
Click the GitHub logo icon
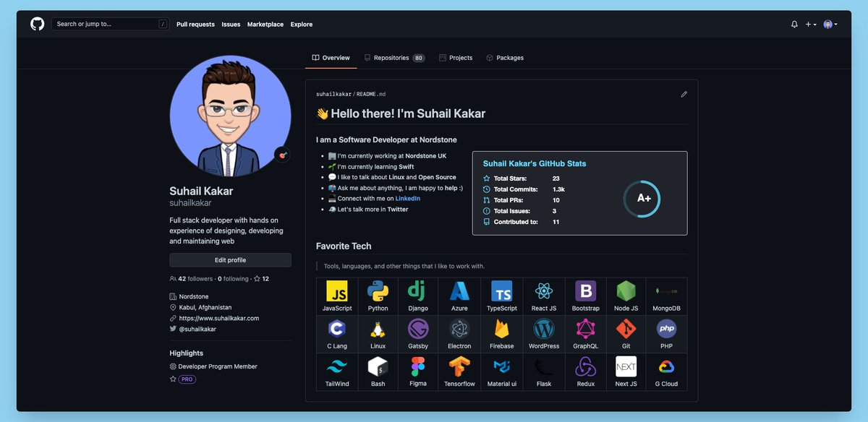pyautogui.click(x=37, y=23)
